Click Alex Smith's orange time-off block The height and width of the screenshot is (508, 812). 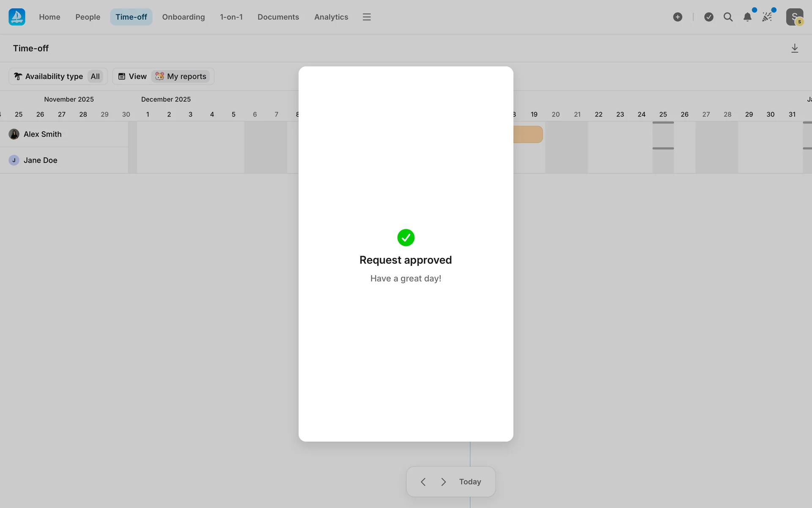click(x=528, y=134)
